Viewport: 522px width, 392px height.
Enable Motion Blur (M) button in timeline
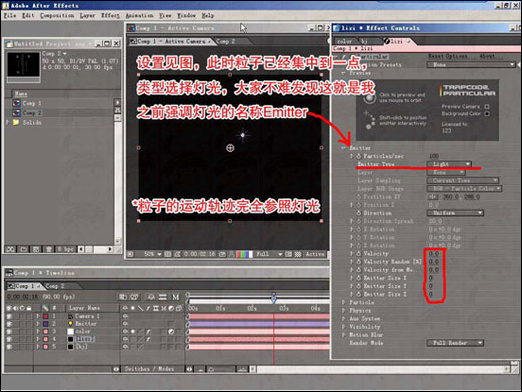(x=175, y=297)
